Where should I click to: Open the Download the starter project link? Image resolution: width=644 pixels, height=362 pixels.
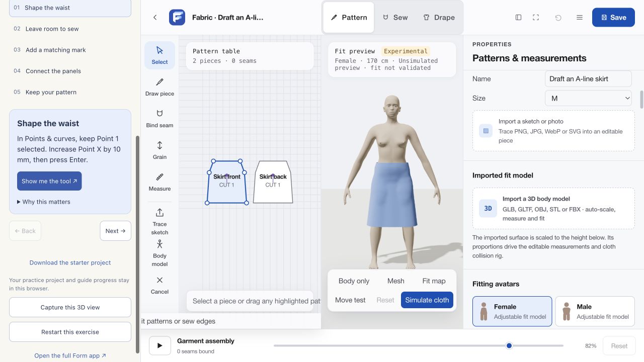tap(70, 262)
